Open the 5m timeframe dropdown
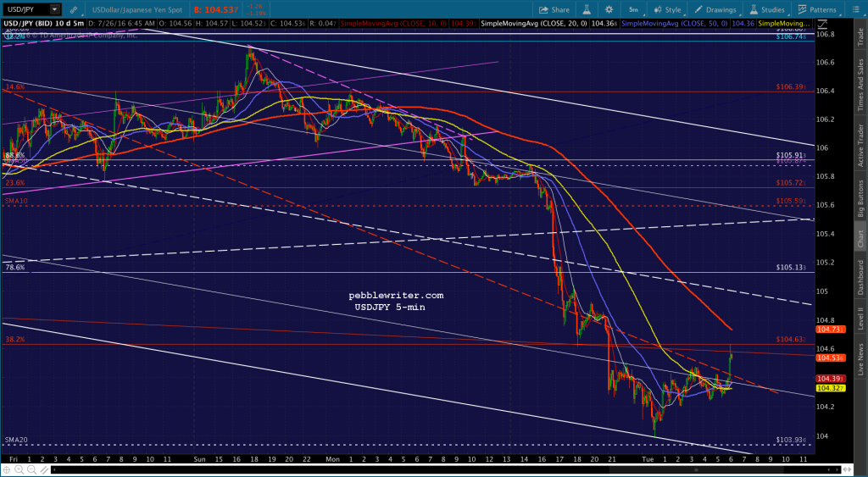 point(633,9)
